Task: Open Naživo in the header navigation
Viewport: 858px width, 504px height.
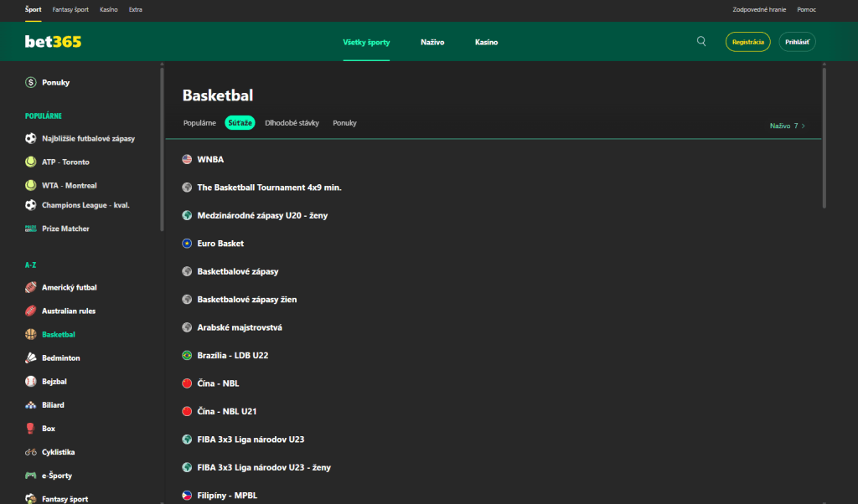Action: point(432,42)
